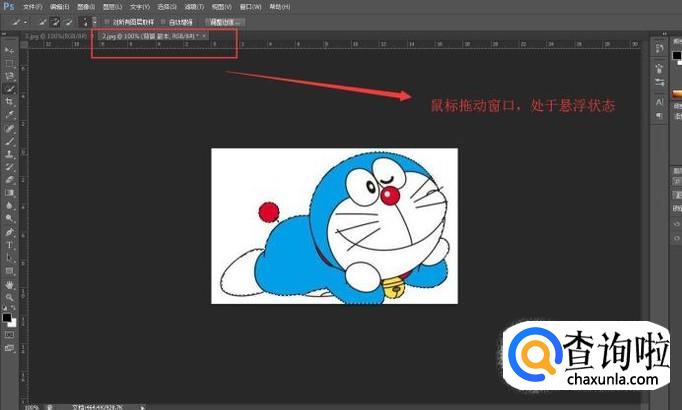This screenshot has height=410, width=682.
Task: Select the Hand tool
Action: [x=9, y=285]
